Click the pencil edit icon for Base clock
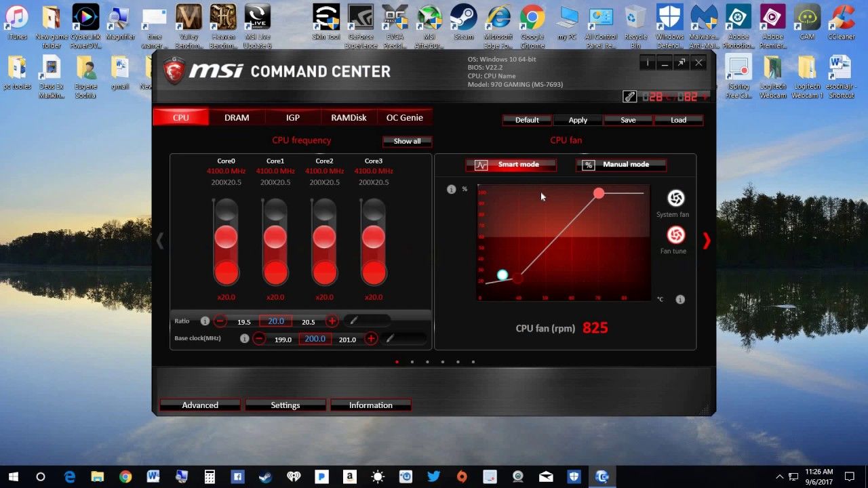This screenshot has width=868, height=488. [x=390, y=338]
